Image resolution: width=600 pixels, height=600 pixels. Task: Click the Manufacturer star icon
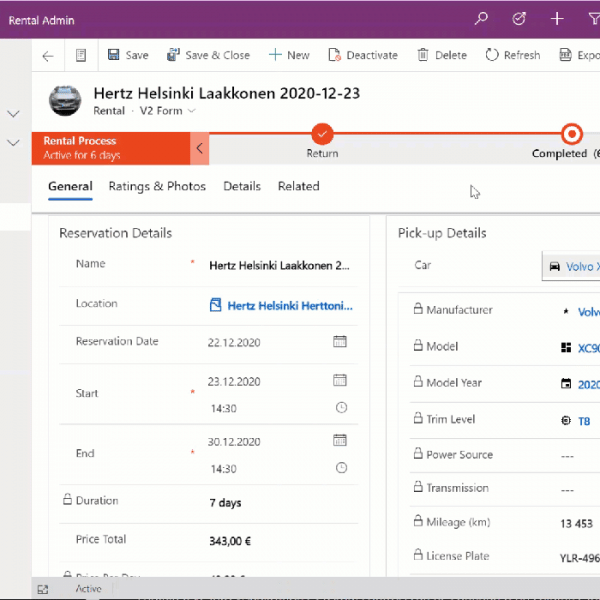(x=566, y=311)
